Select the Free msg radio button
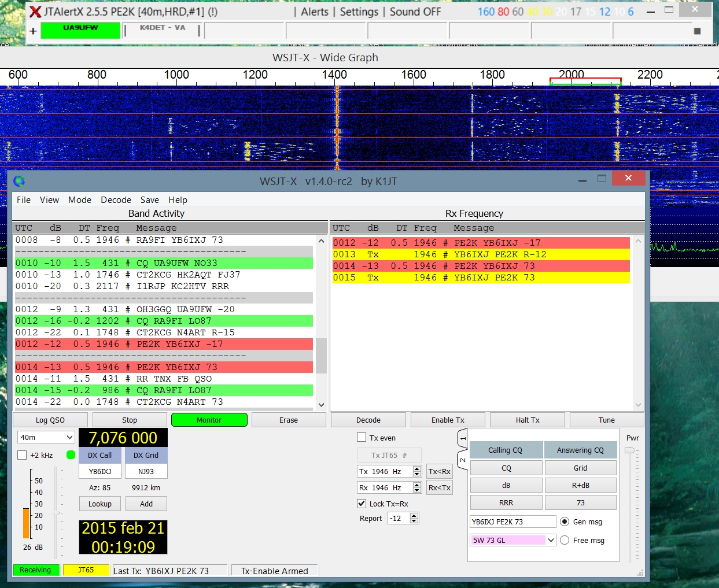719x588 pixels. (x=565, y=540)
